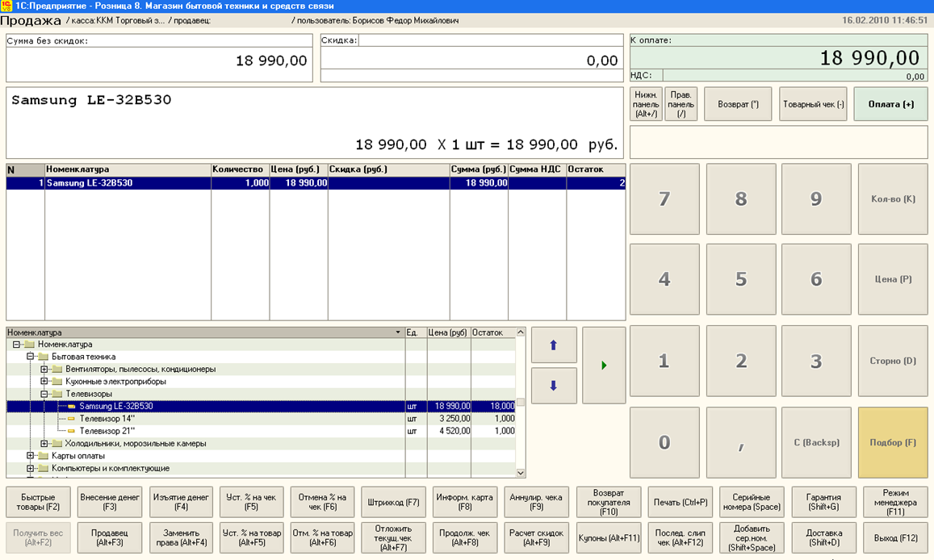This screenshot has height=560, width=934.
Task: Expand Компьютеры и комплектующие folder
Action: point(31,468)
